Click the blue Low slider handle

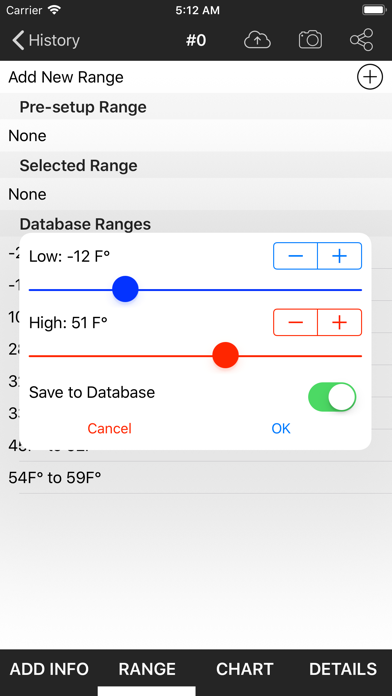point(125,289)
